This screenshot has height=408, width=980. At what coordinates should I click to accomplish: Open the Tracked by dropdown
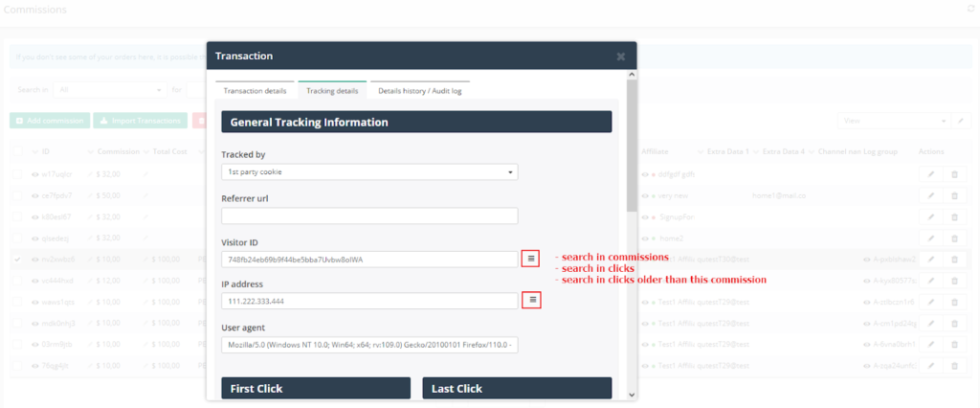[x=368, y=172]
